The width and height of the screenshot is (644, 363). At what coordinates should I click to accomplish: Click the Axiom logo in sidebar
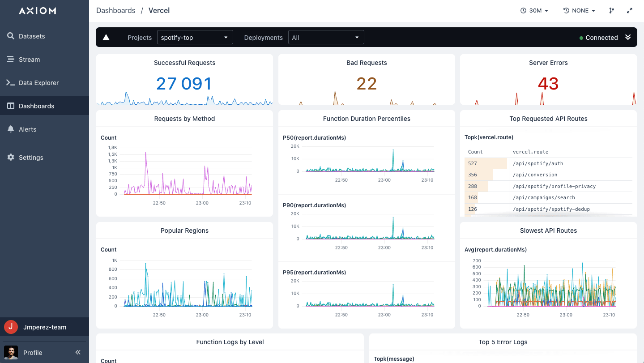38,11
